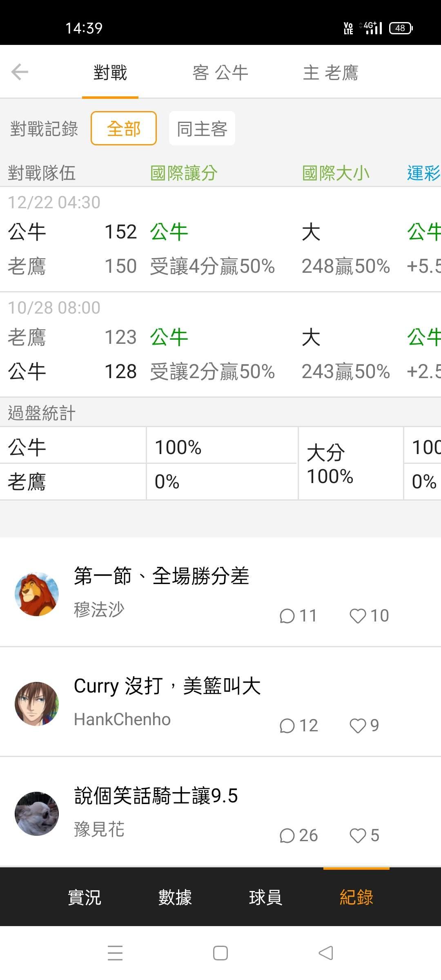This screenshot has height=980, width=441.
Task: Tap the back arrow icon
Action: point(20,72)
